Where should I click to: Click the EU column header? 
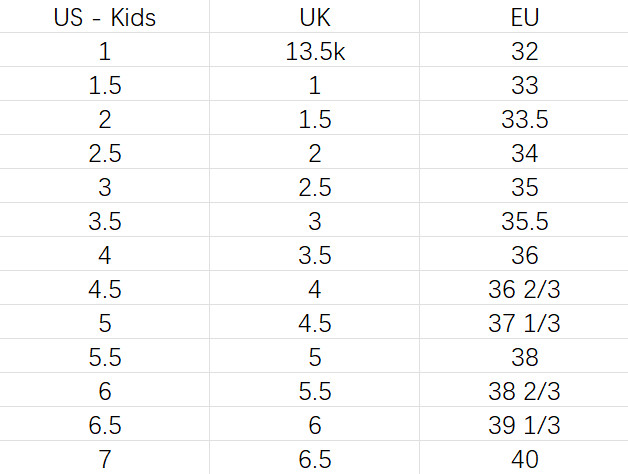point(523,17)
